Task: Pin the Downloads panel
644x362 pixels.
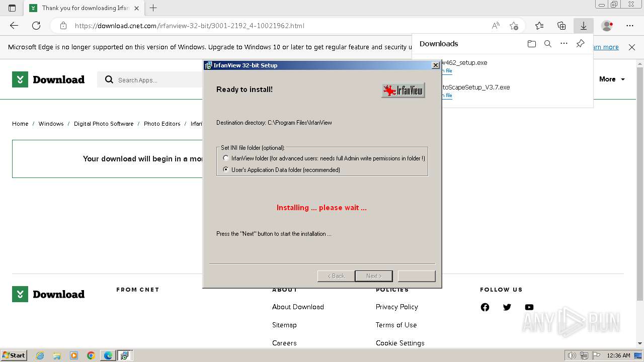Action: [580, 44]
